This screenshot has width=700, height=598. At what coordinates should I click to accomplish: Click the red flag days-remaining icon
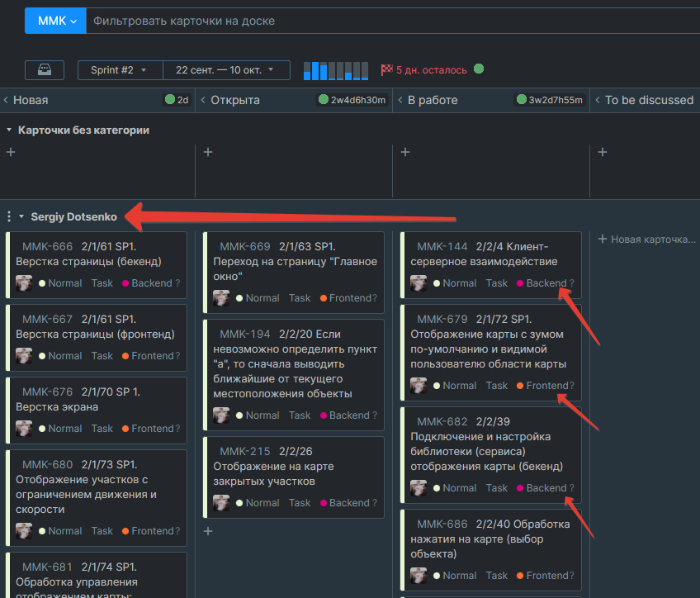point(386,70)
